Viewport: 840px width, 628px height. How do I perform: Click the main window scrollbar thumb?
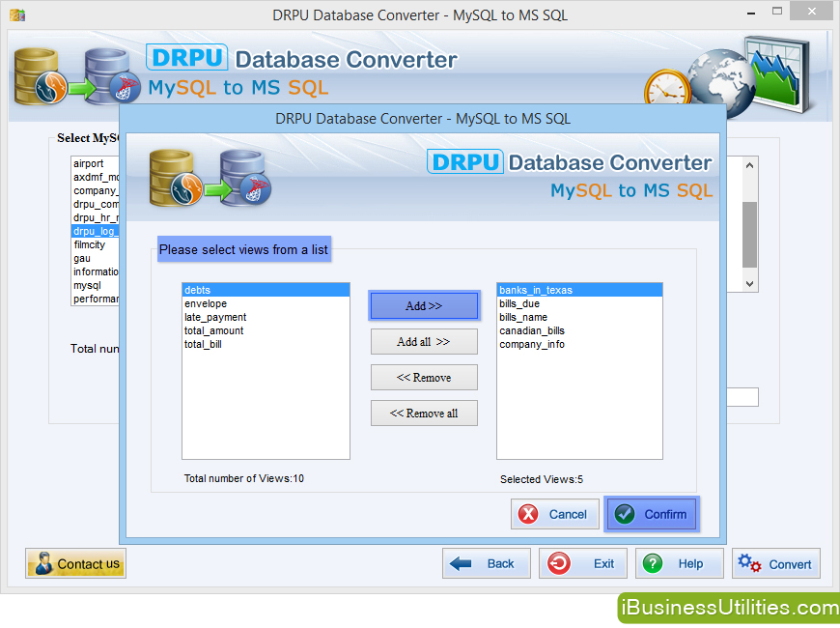(749, 235)
